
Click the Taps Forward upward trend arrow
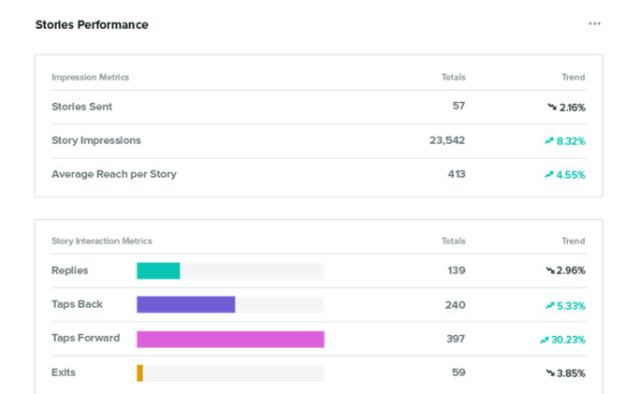click(x=544, y=340)
